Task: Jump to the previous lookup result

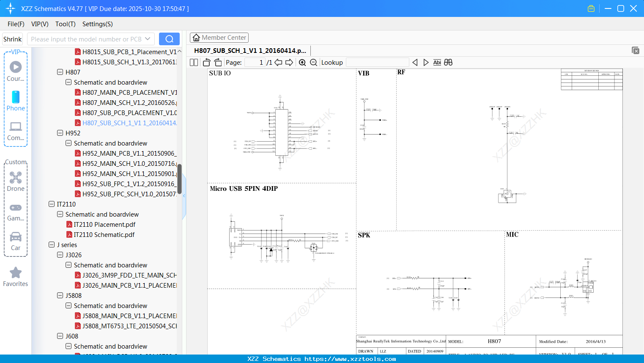Action: (415, 62)
